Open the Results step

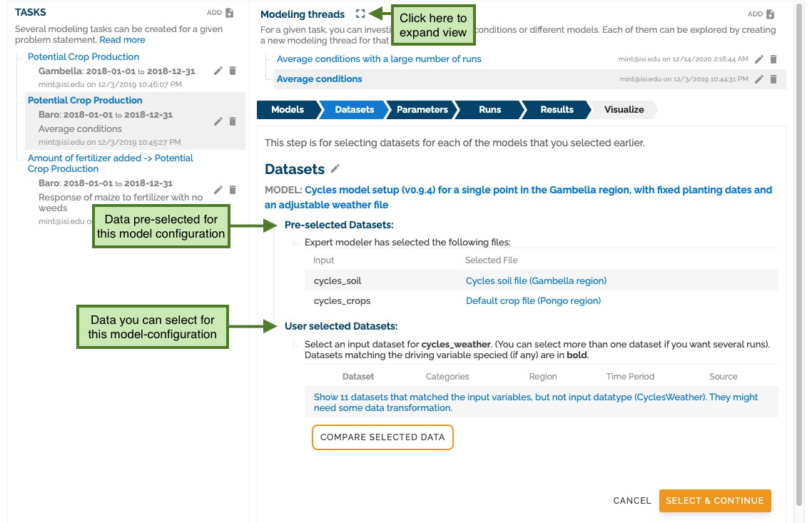[x=557, y=110]
